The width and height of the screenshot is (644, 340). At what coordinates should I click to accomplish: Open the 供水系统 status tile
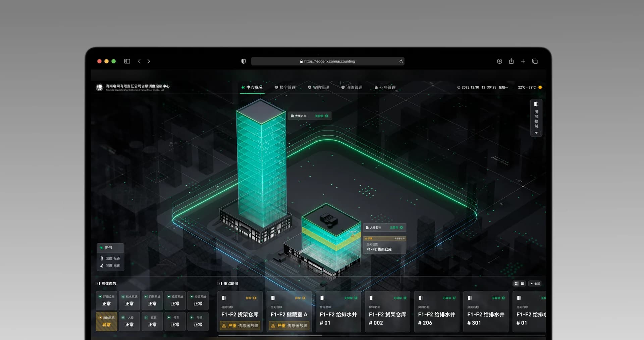(129, 300)
